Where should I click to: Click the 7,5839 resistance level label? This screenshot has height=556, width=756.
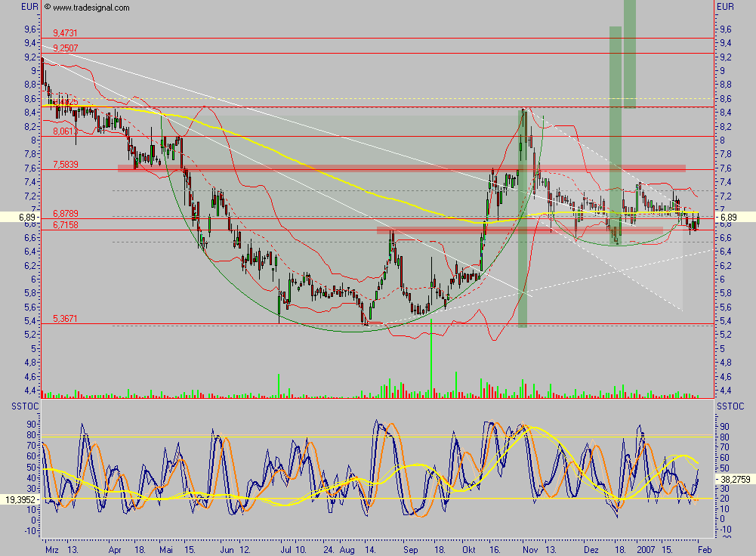pyautogui.click(x=65, y=165)
